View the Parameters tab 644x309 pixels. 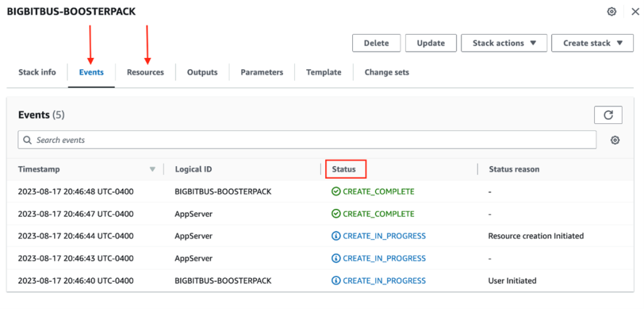click(262, 72)
